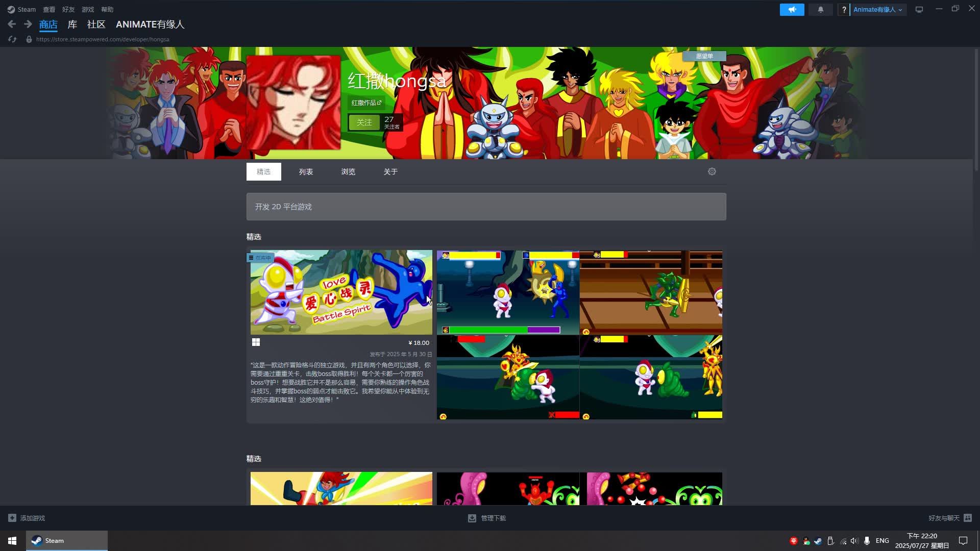Open the 游戏 menu
980x551 pixels.
(88, 10)
